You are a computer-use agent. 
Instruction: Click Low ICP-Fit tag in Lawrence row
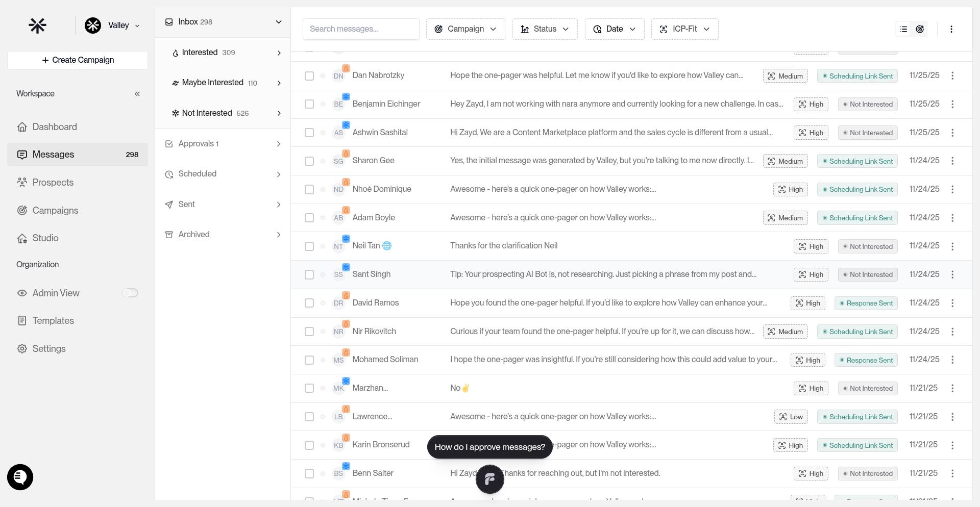(x=791, y=417)
